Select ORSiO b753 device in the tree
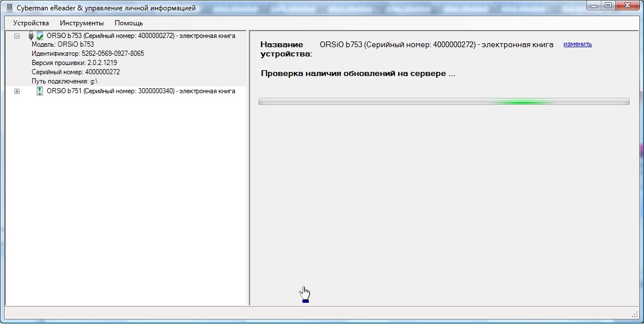The width and height of the screenshot is (644, 331). point(141,36)
